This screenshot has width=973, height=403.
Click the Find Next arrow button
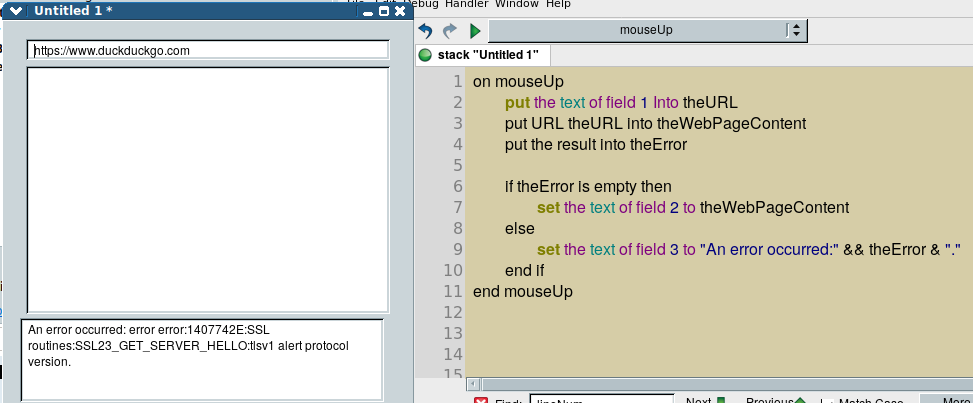point(720,401)
